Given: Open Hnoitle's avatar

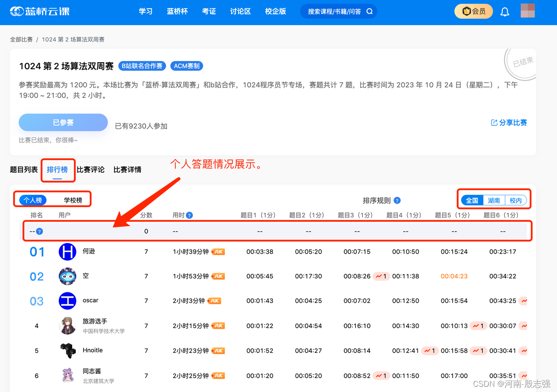Looking at the screenshot, I should pyautogui.click(x=67, y=350).
